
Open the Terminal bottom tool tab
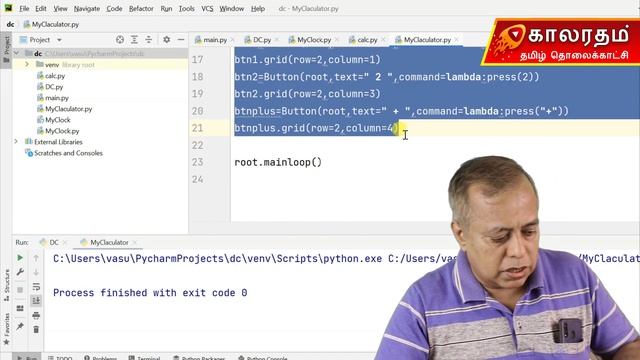point(144,358)
